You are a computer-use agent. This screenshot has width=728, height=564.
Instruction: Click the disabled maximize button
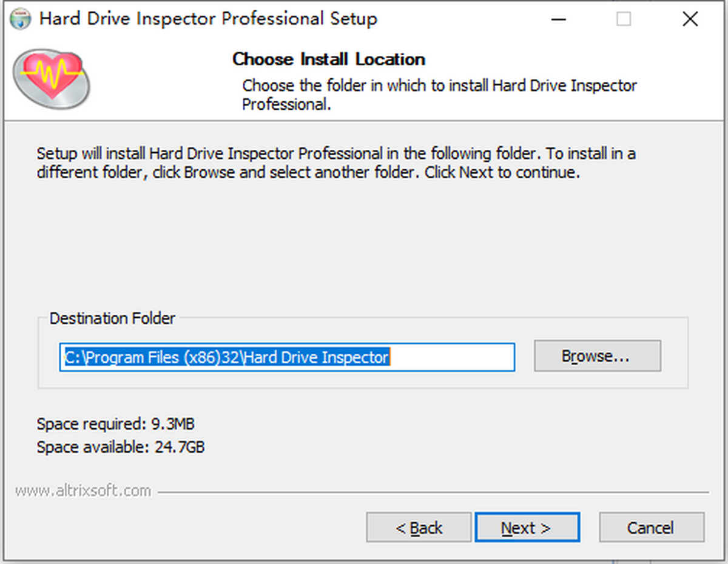pyautogui.click(x=624, y=19)
